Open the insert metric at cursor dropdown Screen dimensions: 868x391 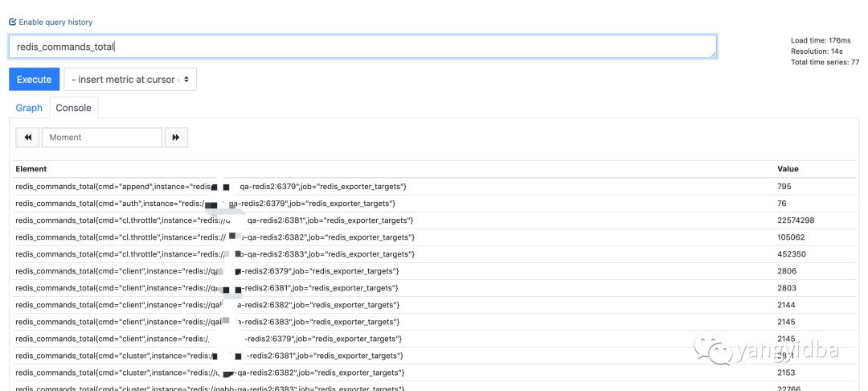coord(130,80)
